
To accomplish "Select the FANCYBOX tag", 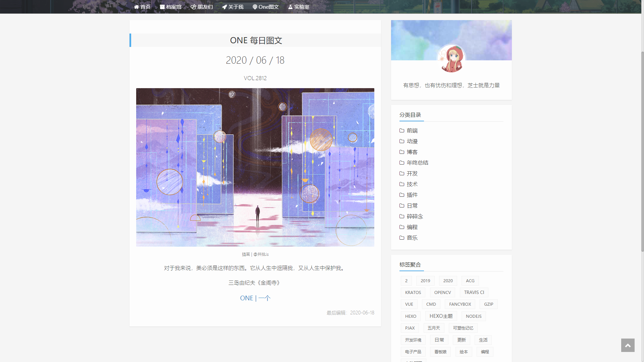I will [460, 304].
